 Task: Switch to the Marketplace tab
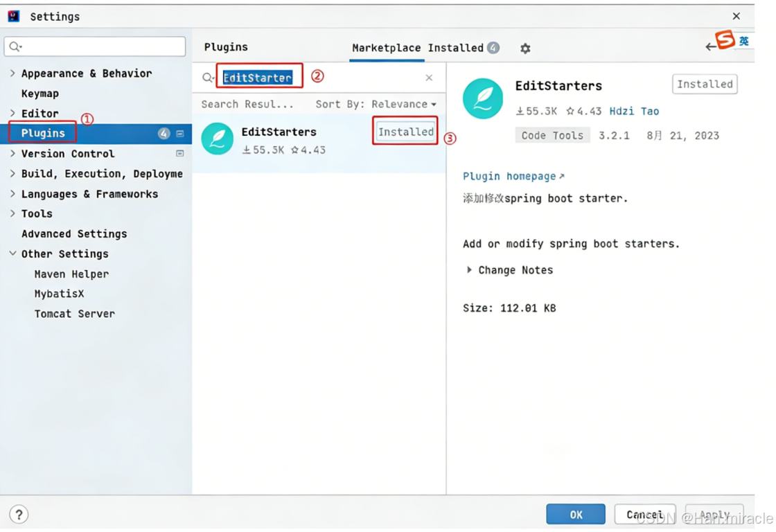point(386,48)
